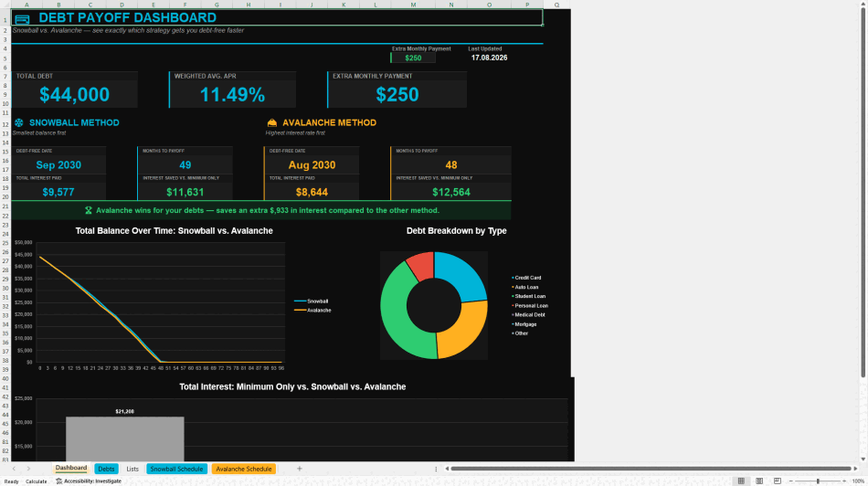Switch to Page Break Preview view
The image size is (868, 486).
pyautogui.click(x=778, y=481)
